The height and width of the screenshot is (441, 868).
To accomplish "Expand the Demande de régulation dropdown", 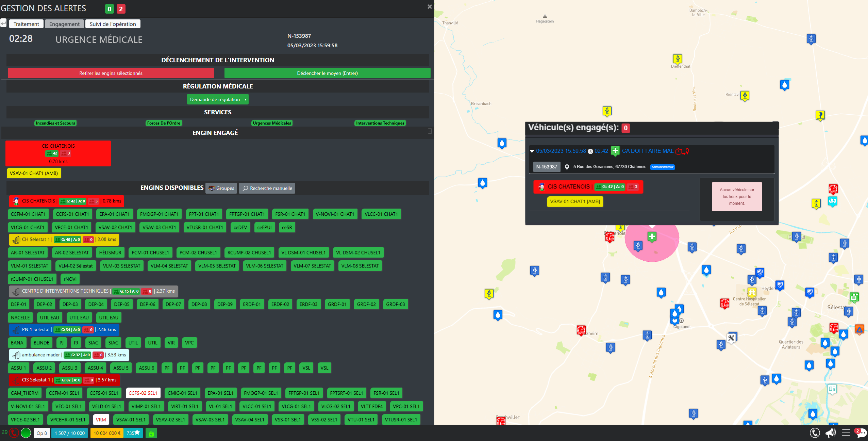I will (218, 99).
